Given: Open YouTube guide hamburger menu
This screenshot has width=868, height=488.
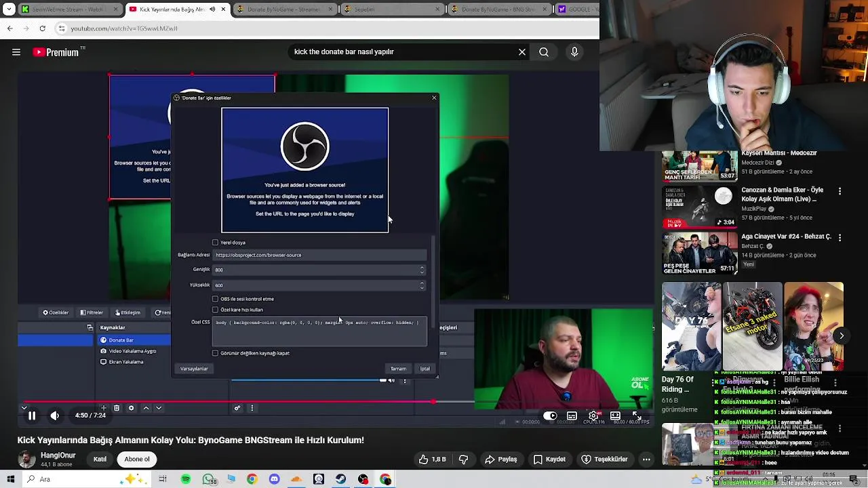Looking at the screenshot, I should click(x=16, y=52).
